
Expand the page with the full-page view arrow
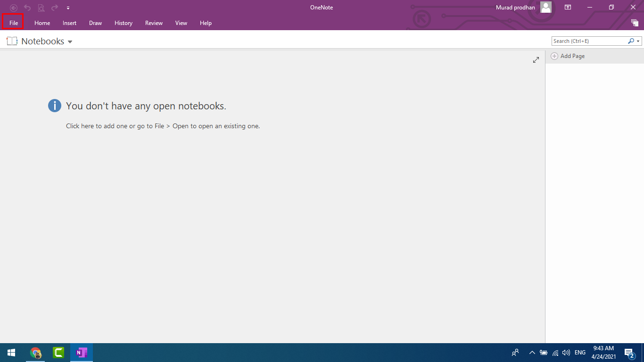point(536,60)
